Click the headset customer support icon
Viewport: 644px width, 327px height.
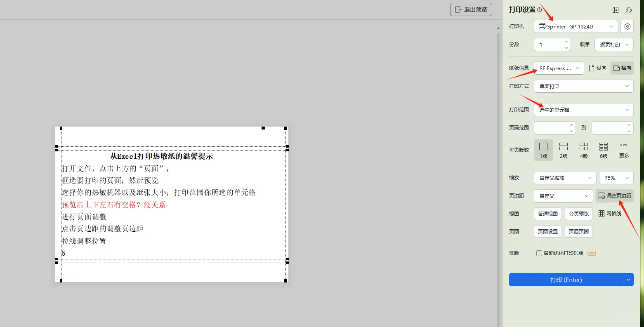click(x=628, y=10)
